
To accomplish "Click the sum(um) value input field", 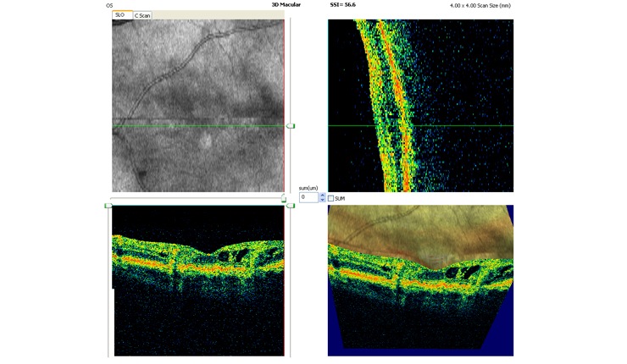I will point(308,197).
